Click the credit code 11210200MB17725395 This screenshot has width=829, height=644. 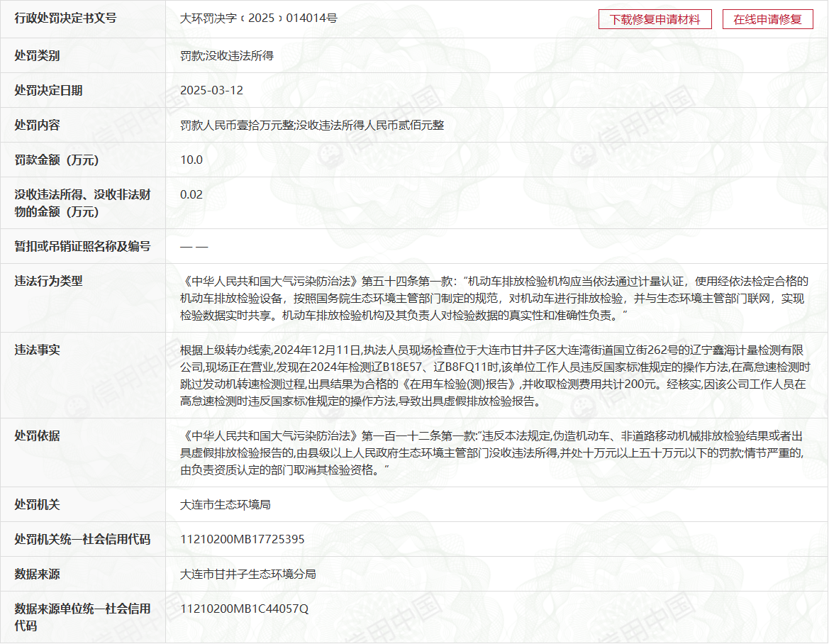pos(243,540)
